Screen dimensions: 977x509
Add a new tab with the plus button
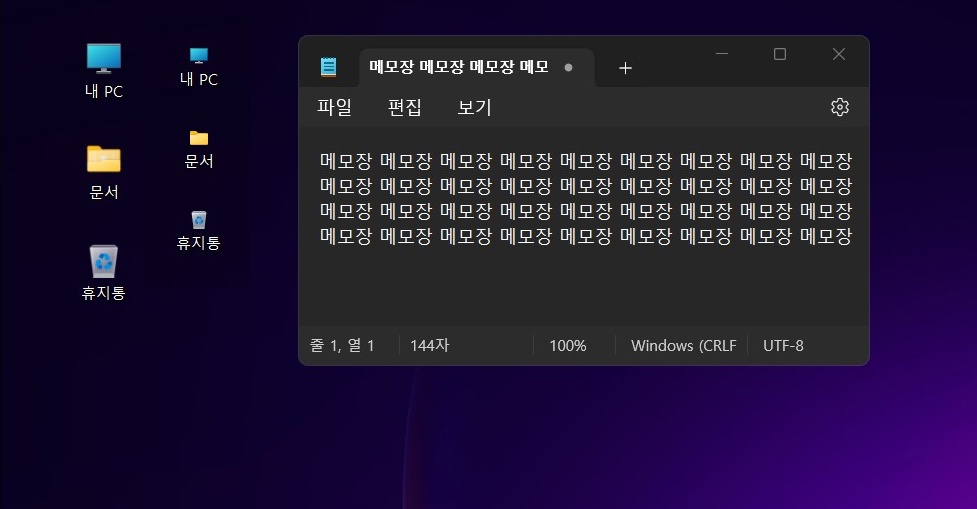pyautogui.click(x=625, y=68)
